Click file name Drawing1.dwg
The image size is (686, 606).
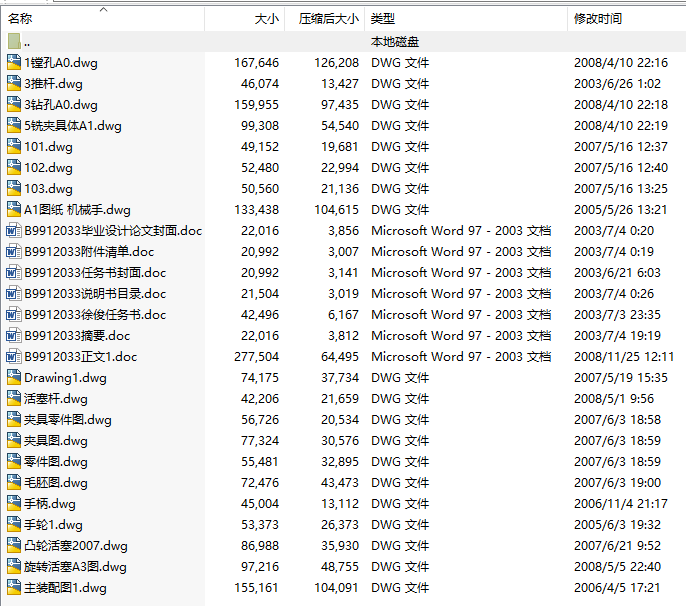point(65,378)
